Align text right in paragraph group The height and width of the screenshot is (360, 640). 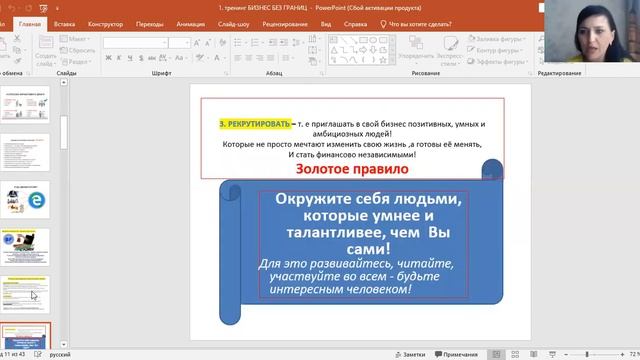[260, 58]
